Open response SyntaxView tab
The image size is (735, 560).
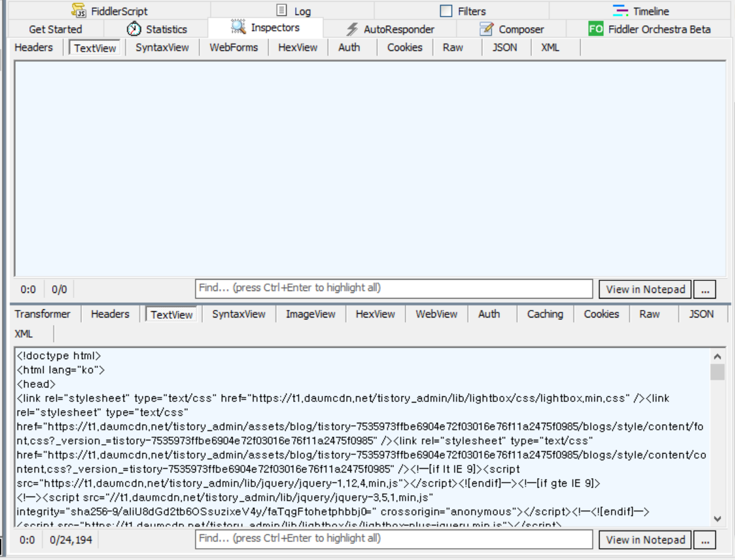pyautogui.click(x=239, y=314)
